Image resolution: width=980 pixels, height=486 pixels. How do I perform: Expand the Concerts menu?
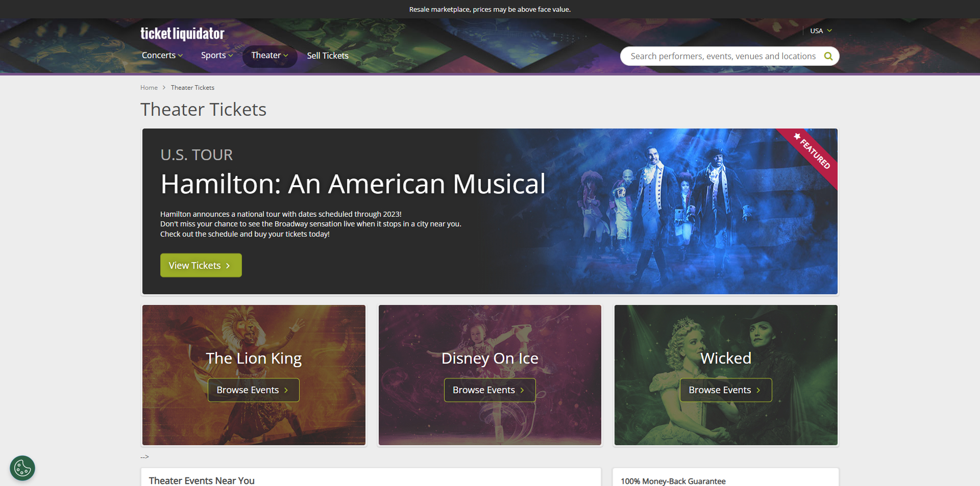(162, 55)
